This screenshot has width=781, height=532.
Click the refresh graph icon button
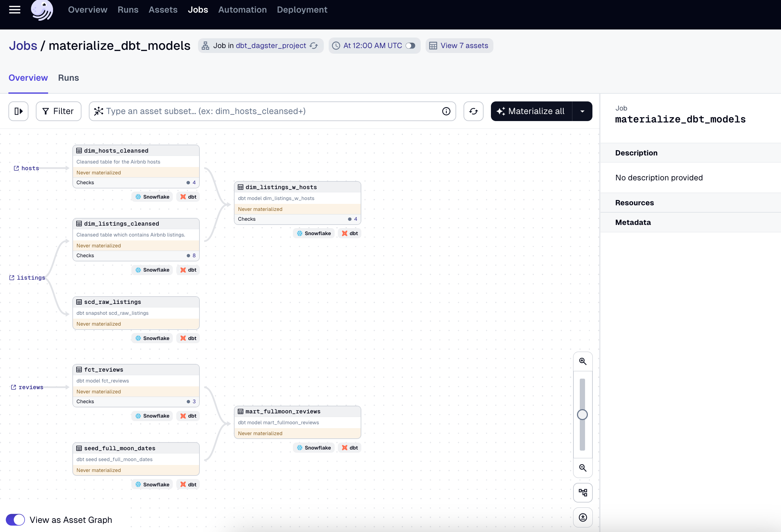473,111
